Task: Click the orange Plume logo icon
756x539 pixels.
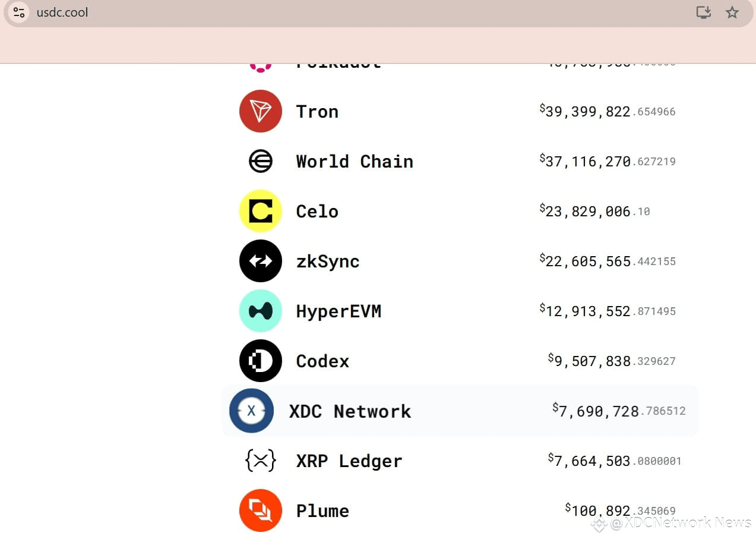Action: (260, 510)
